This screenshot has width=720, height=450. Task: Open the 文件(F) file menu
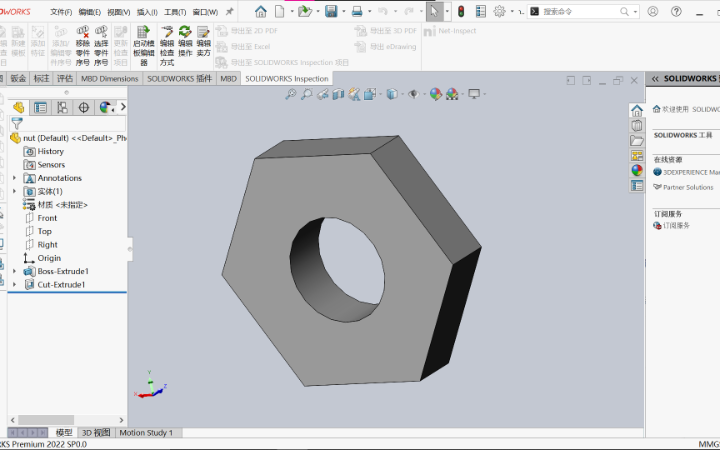[61, 12]
